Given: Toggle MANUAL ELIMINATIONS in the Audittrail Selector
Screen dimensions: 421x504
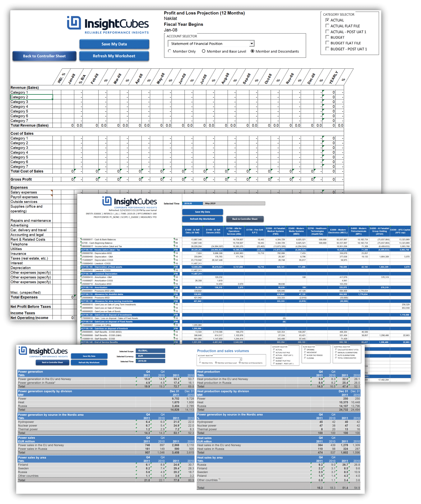Looking at the screenshot, I should click(x=336, y=352).
